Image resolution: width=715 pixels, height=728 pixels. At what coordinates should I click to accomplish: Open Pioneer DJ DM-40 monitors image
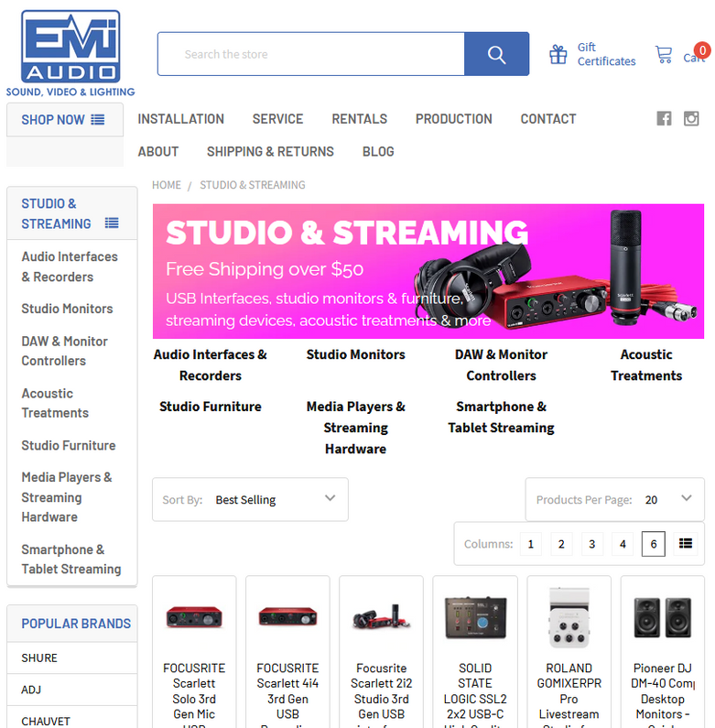(663, 617)
